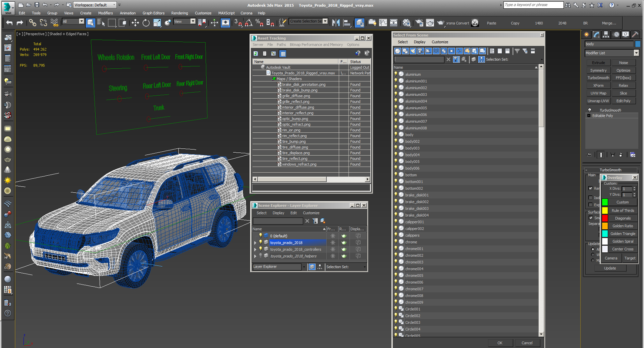
Task: Toggle the Angle Snap tool
Action: pos(248,23)
